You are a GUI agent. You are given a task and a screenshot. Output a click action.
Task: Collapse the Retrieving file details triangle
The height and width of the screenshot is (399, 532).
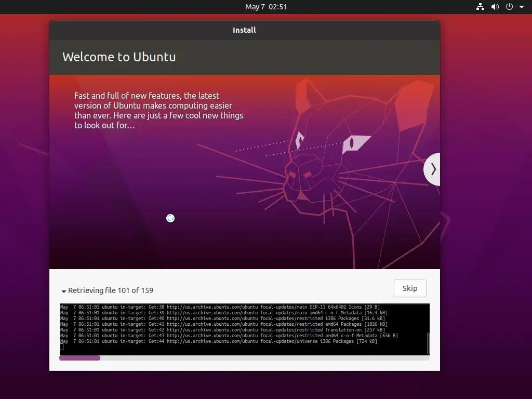[x=64, y=291]
